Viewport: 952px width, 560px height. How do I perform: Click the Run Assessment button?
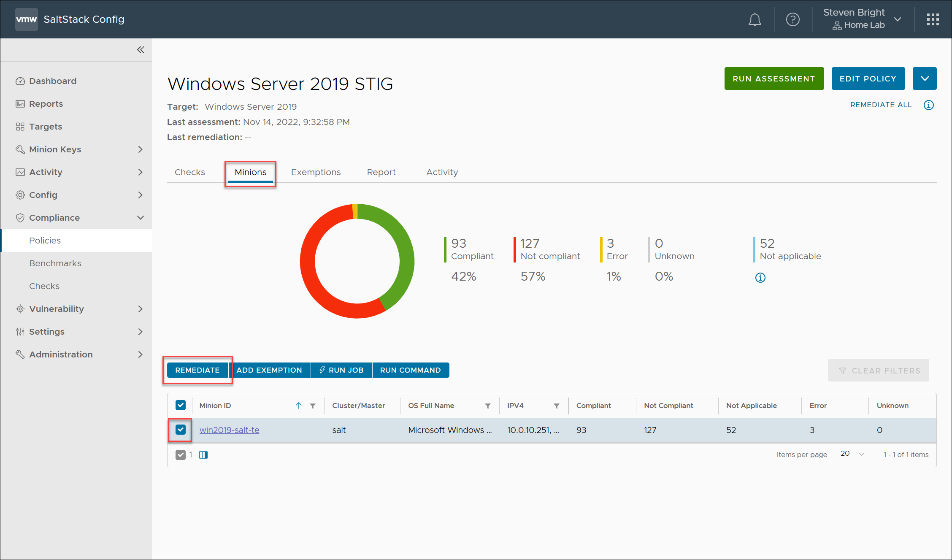click(x=774, y=78)
